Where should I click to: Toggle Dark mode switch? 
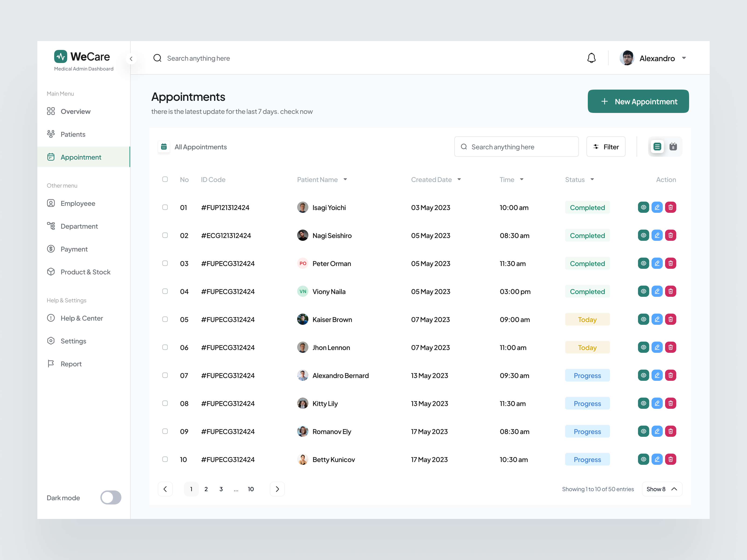(111, 497)
